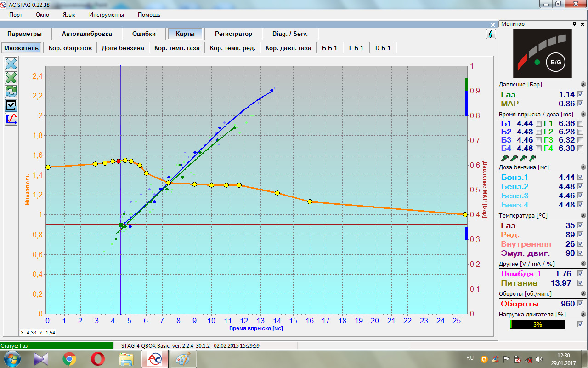Close the Монитор panel

tap(583, 24)
